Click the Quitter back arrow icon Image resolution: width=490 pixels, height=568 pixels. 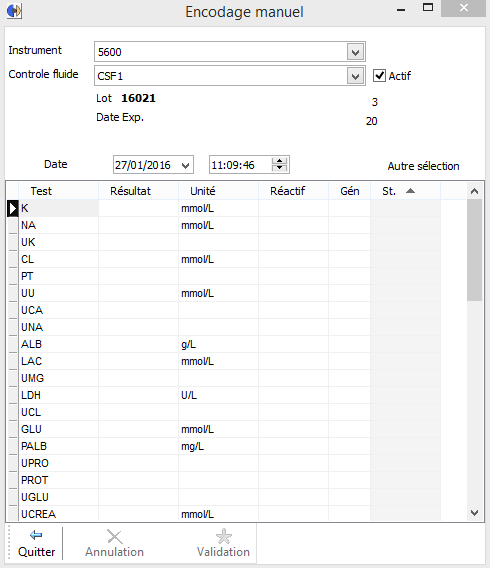tap(36, 535)
